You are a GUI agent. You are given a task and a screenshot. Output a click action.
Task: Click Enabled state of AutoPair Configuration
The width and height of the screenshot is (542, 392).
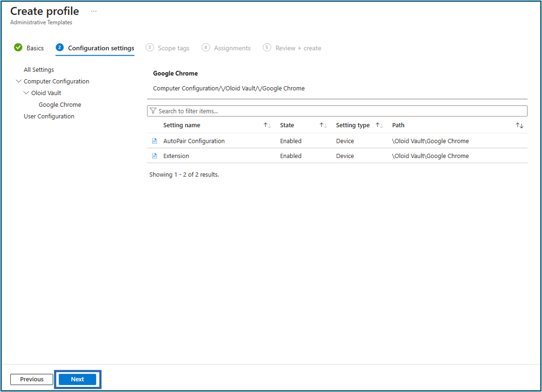pyautogui.click(x=291, y=141)
